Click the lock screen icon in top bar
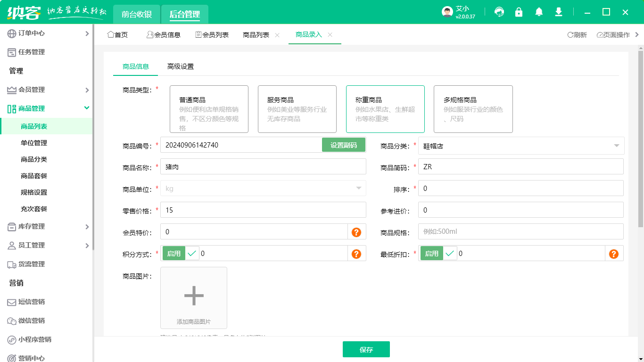 (519, 12)
